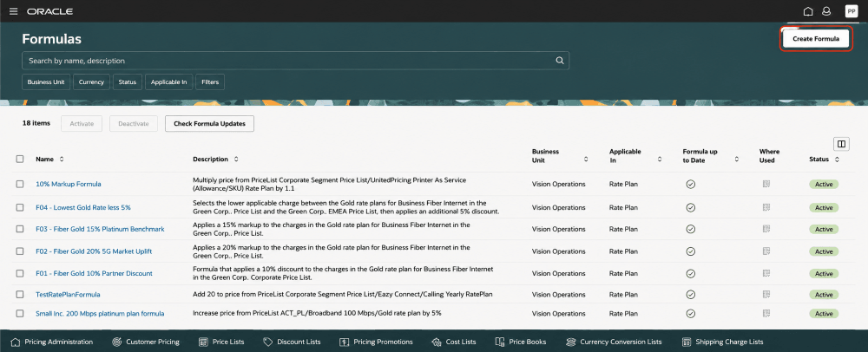Open F04 - Lowest Gold Rate less 5% link
Screen dimensions: 868x352
pyautogui.click(x=83, y=207)
